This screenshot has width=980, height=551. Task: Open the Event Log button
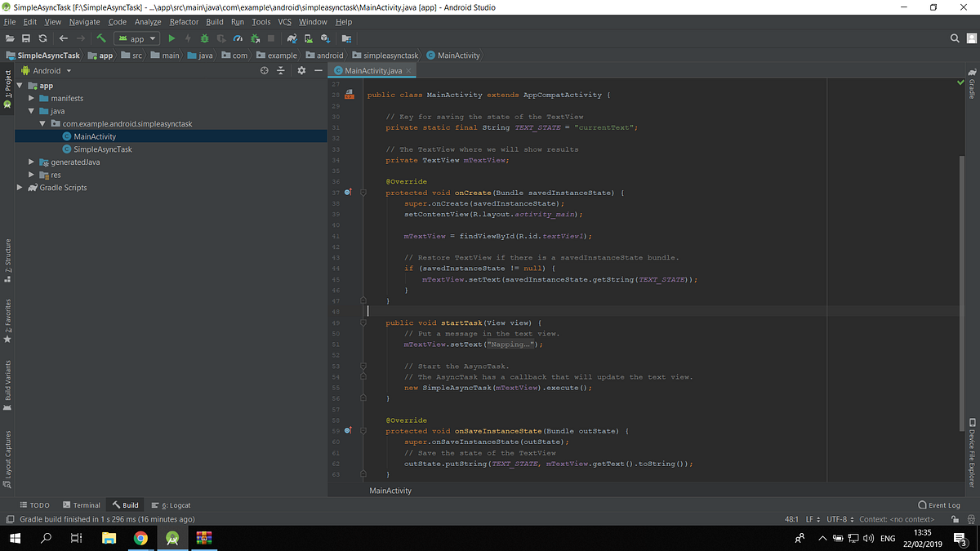939,505
